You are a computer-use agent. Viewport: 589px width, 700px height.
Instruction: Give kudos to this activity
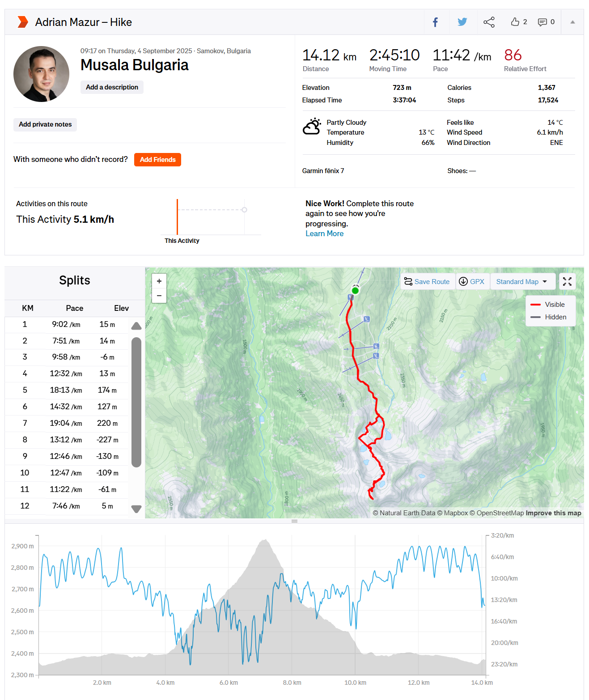tap(515, 21)
